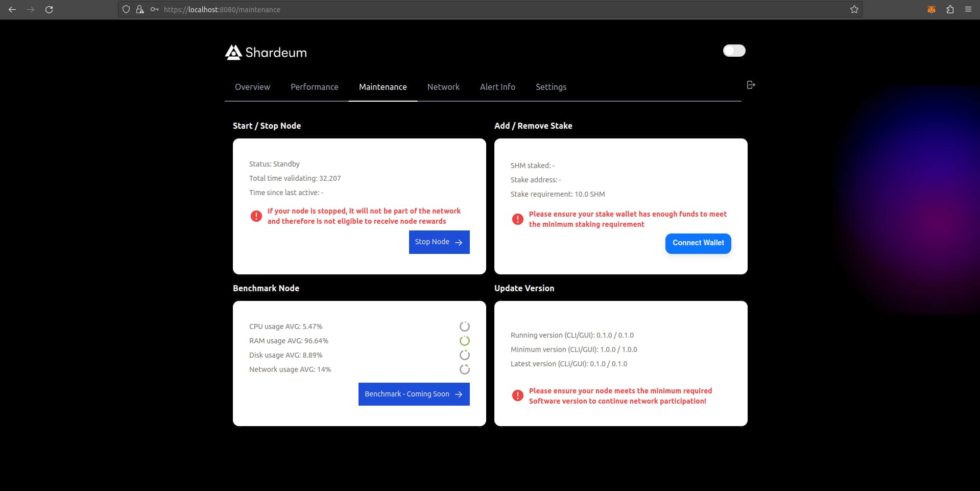Open the Performance tab

click(x=314, y=87)
